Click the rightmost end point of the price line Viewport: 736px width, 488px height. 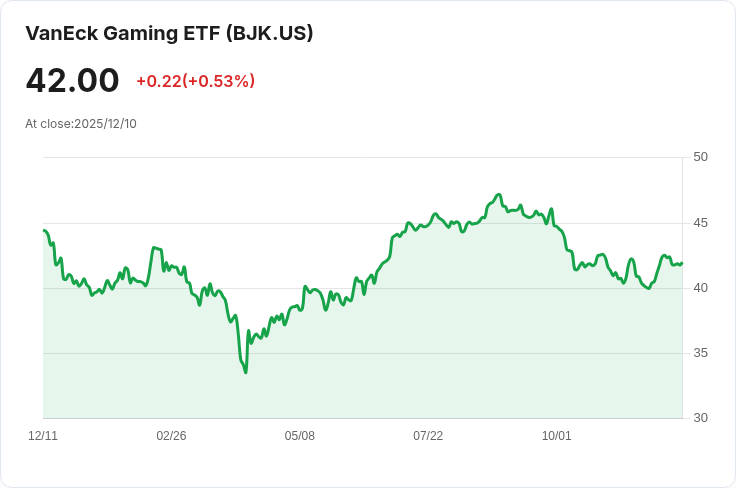click(682, 264)
